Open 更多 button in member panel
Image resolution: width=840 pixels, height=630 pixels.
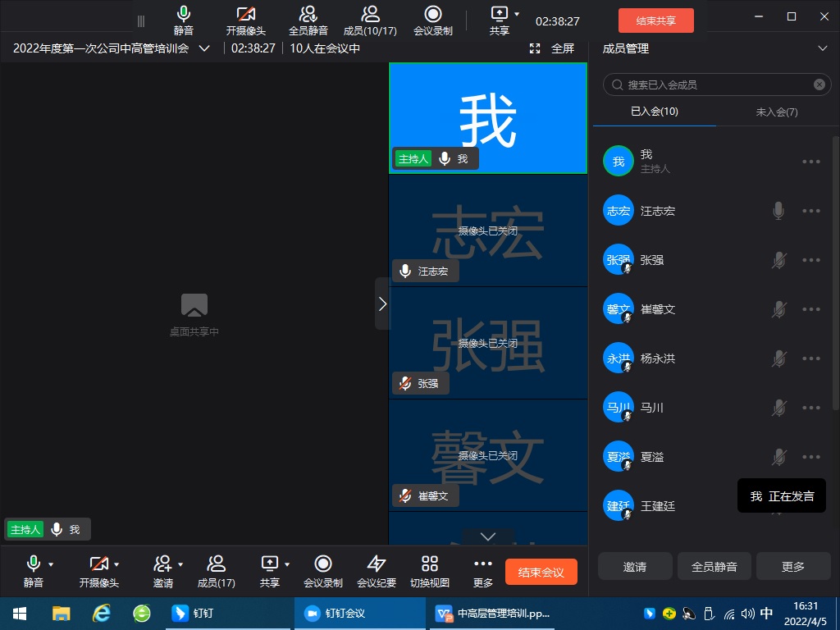pyautogui.click(x=793, y=566)
